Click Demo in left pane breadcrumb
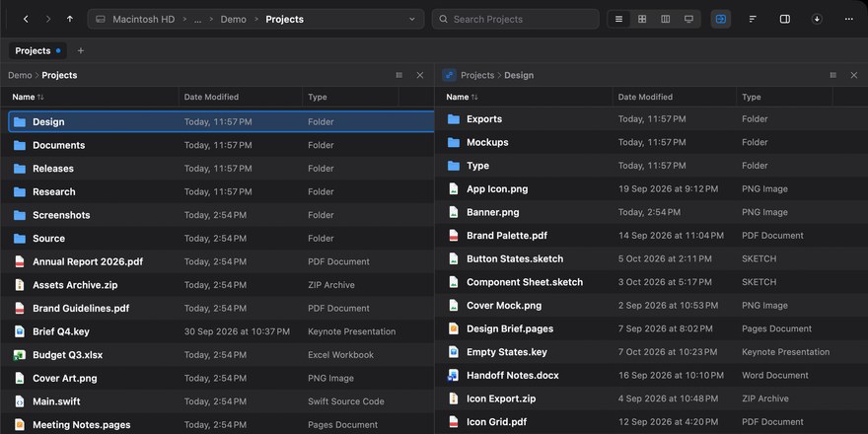The width and height of the screenshot is (868, 434). click(20, 75)
